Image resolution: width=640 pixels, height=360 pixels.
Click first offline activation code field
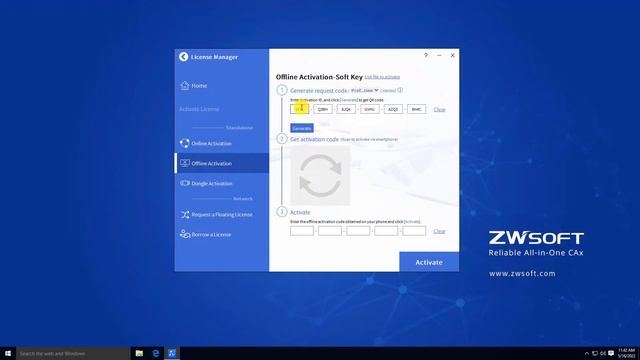[302, 231]
